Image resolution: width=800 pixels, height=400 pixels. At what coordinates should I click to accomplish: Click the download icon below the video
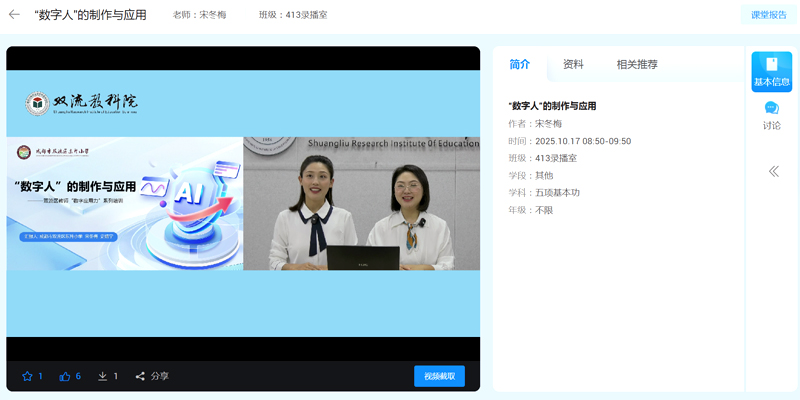[102, 376]
